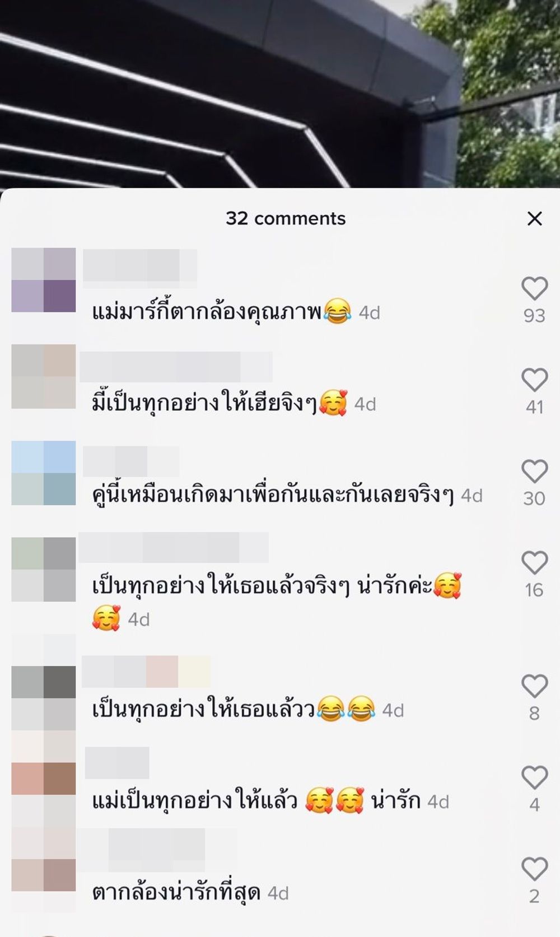Like the comment with 8 likes
This screenshot has height=937, width=560.
tap(534, 686)
